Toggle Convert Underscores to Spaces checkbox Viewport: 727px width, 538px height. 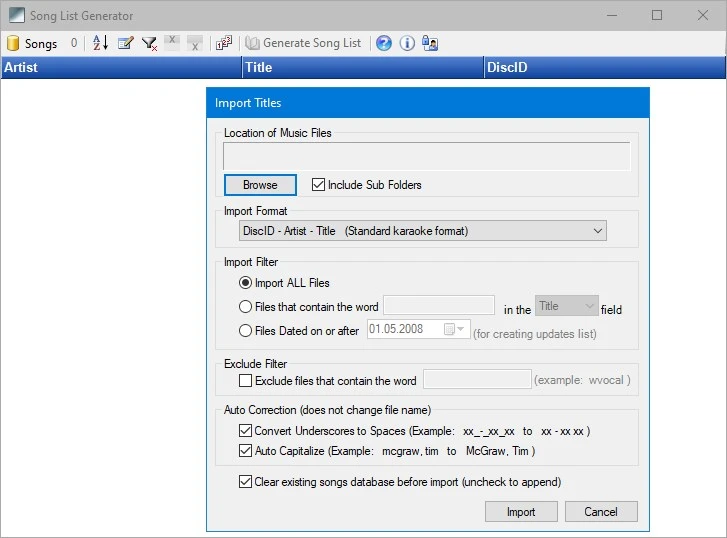246,431
